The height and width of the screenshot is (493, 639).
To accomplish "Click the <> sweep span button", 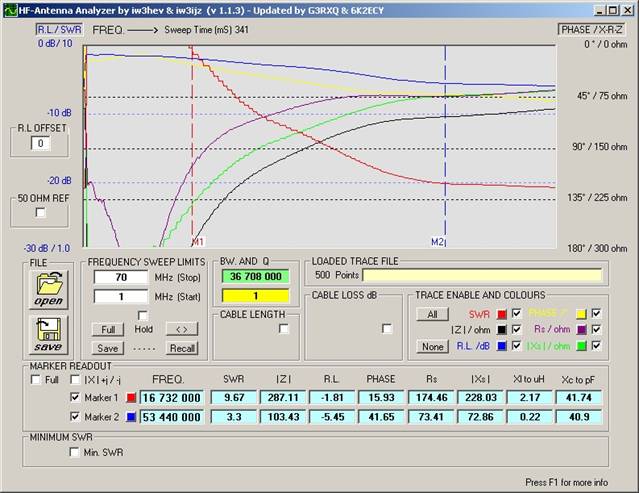I will (180, 329).
